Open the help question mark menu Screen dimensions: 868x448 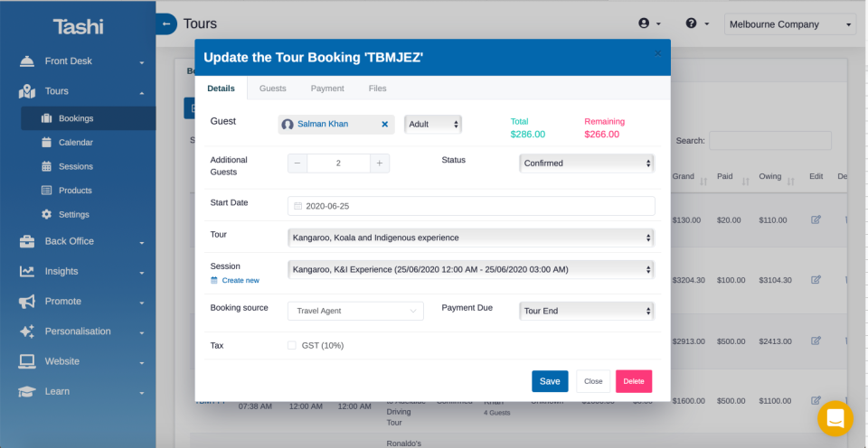(697, 23)
